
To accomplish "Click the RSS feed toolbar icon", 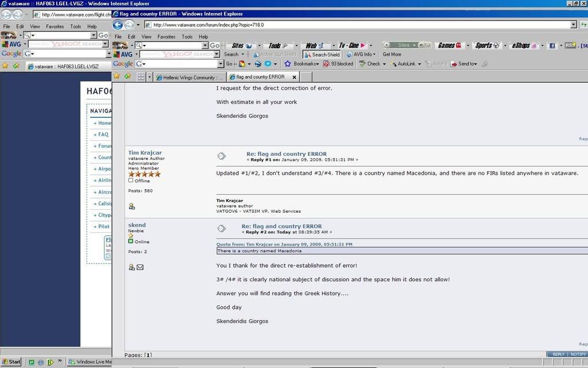I will 570,45.
